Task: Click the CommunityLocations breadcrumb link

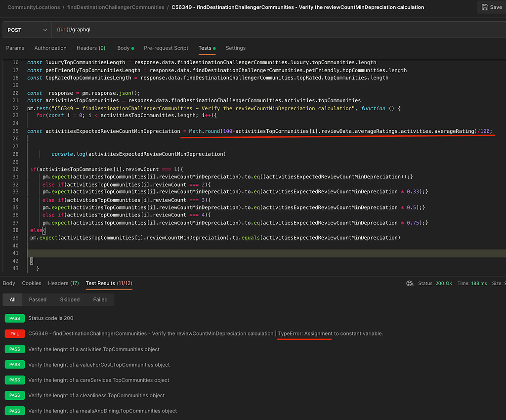Action: [x=34, y=7]
